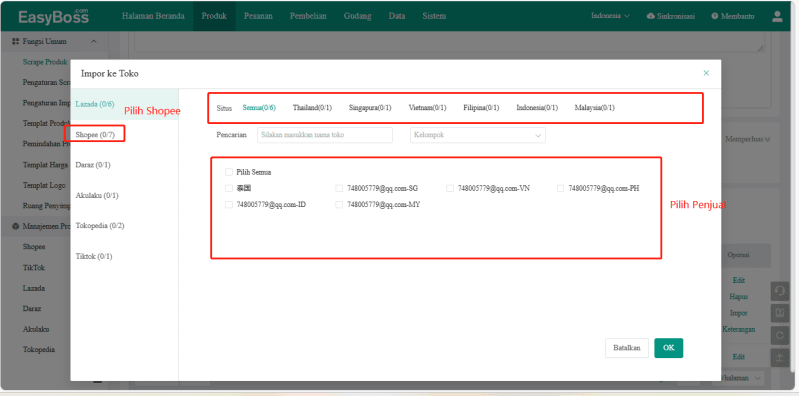The height and width of the screenshot is (397, 799).
Task: Open the user profile avatar icon
Action: point(777,16)
